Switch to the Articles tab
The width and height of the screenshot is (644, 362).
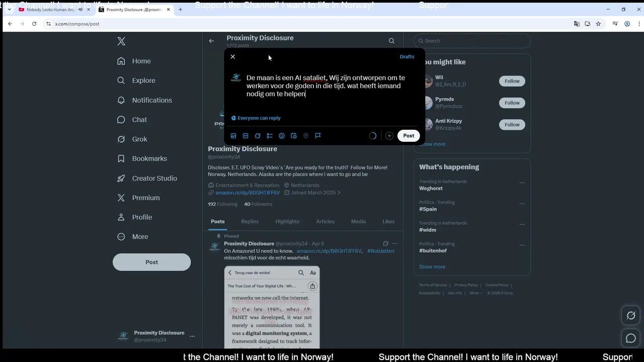[x=325, y=222]
